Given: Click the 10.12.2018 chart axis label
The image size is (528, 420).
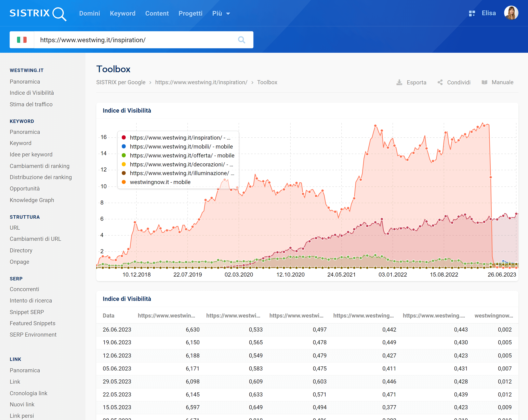Looking at the screenshot, I should (x=137, y=275).
